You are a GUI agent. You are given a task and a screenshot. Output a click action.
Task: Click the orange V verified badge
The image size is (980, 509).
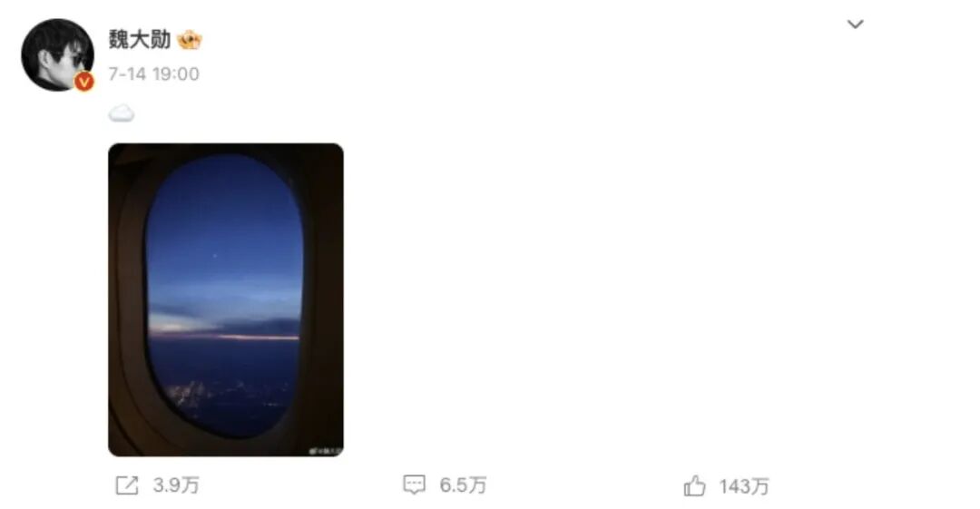(84, 82)
